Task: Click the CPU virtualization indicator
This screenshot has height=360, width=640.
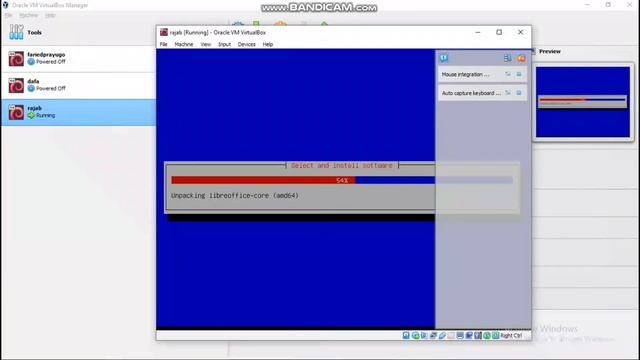Action: pos(478,336)
